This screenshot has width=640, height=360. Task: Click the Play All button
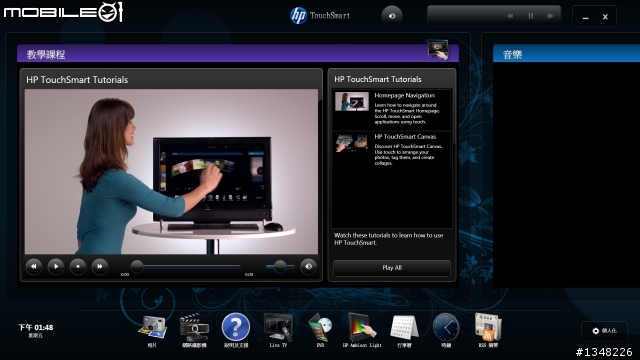392,268
